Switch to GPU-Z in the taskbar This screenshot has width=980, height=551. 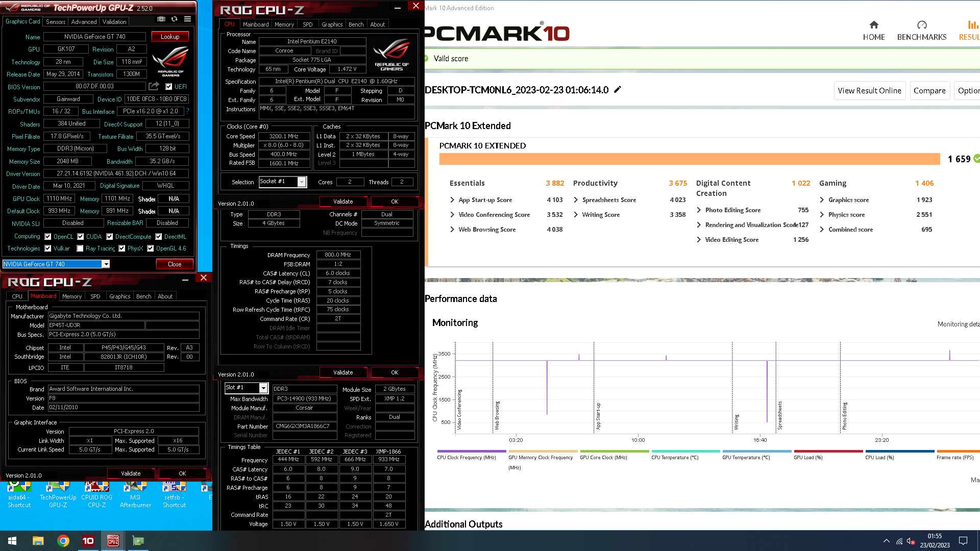138,541
